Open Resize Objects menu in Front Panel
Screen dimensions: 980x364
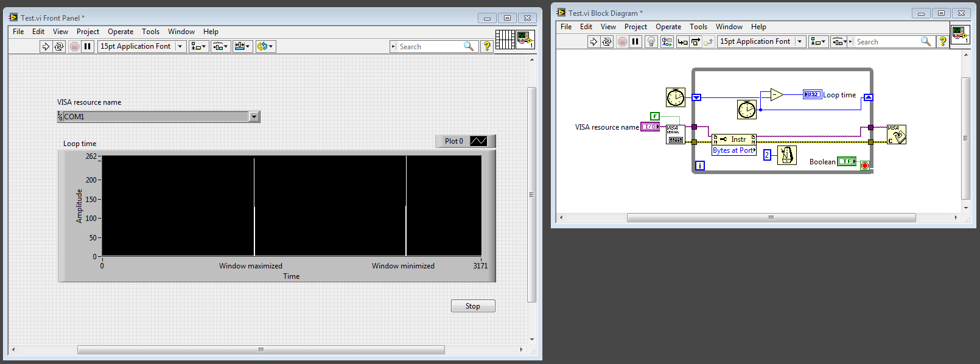click(242, 46)
